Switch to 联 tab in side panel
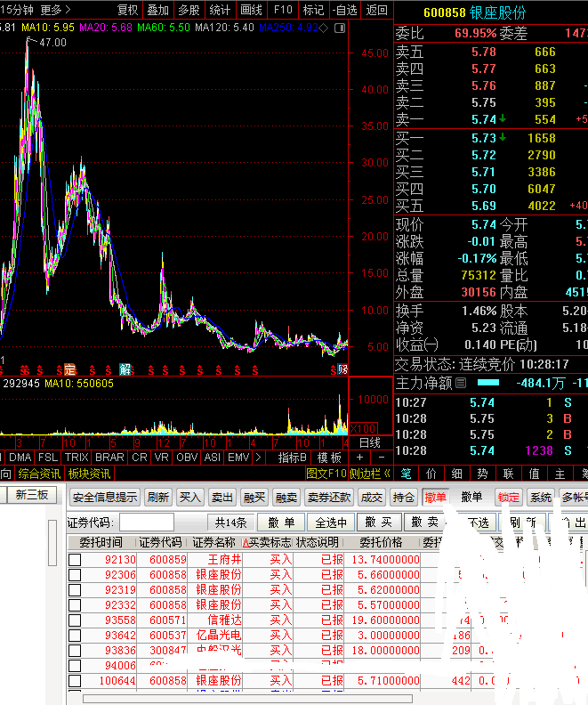The width and height of the screenshot is (588, 705). (x=509, y=474)
